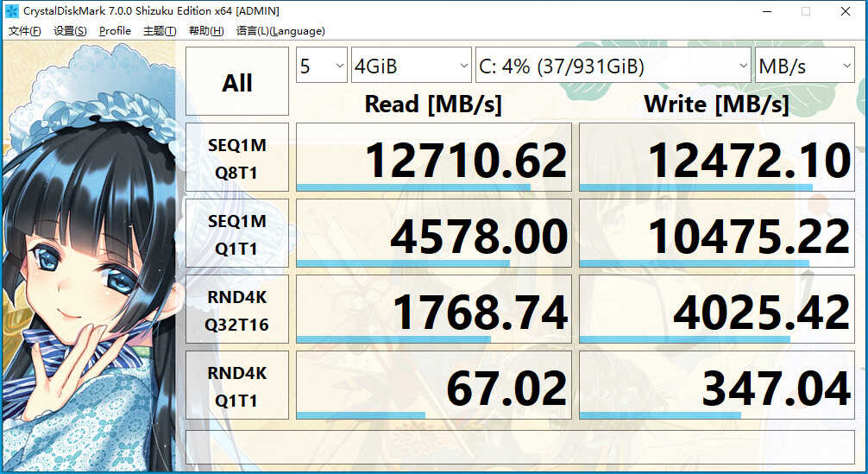Click the write result 347.04
Screen dimensions: 868x474
click(x=717, y=385)
